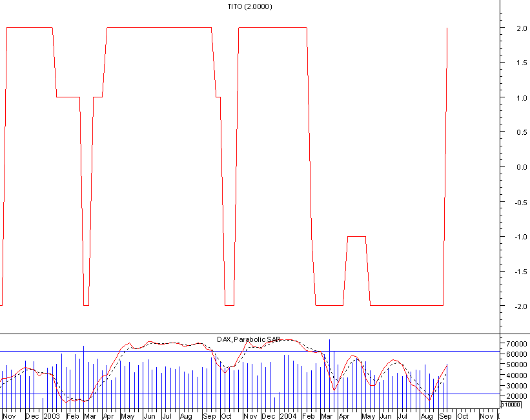This screenshot has height=420, width=530.
Task: Click the 2004 year label on date axis
Action: pyautogui.click(x=289, y=416)
